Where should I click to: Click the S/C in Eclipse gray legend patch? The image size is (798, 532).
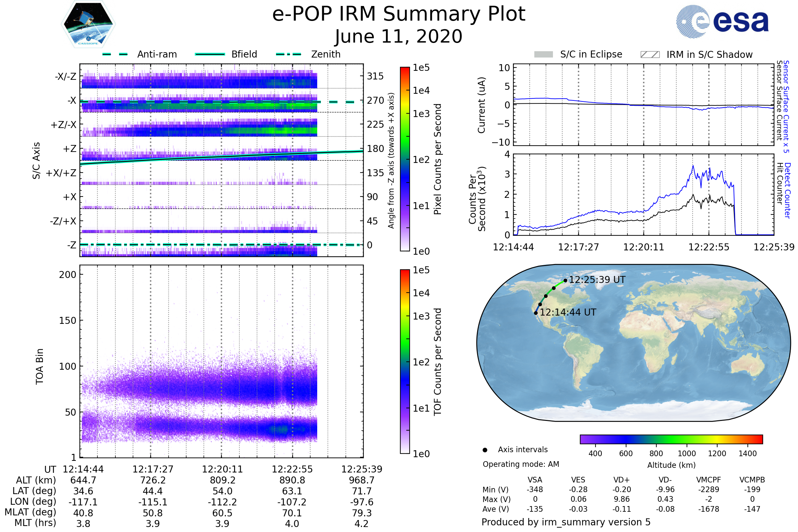[x=543, y=55]
